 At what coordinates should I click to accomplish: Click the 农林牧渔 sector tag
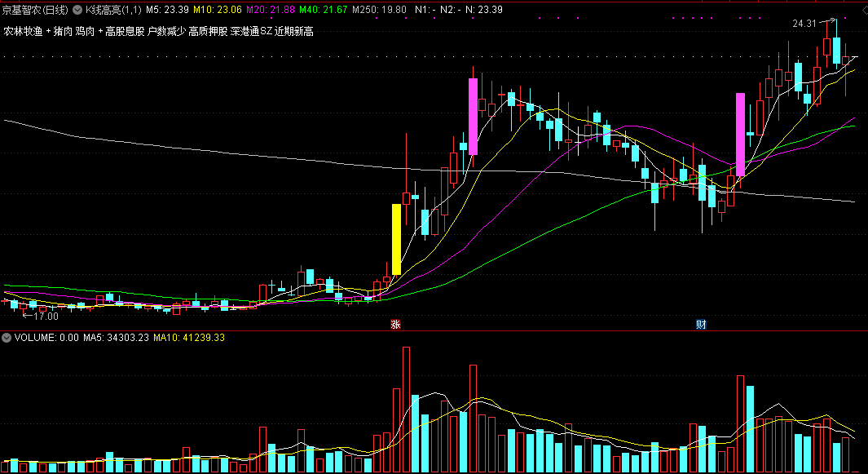pyautogui.click(x=24, y=32)
